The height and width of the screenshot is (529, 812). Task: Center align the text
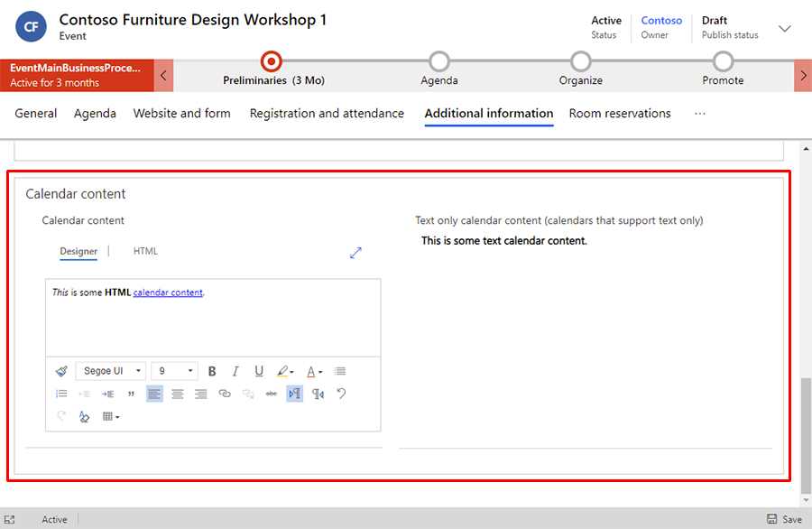tap(178, 394)
